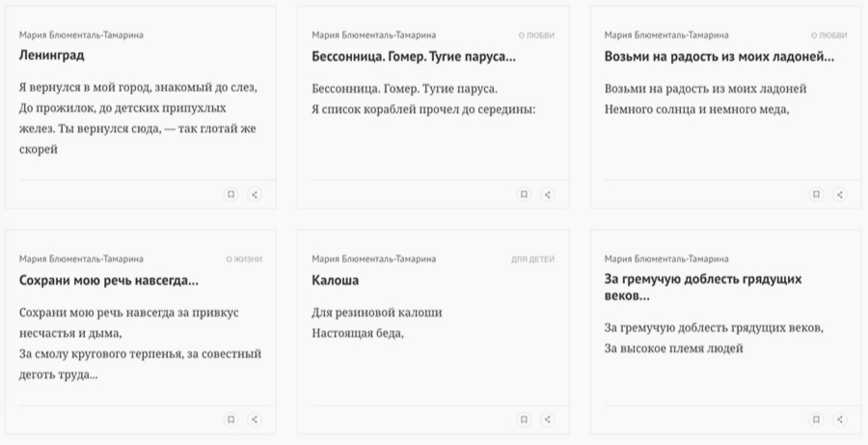The image size is (868, 445).
Task: Click line 'Я список кораблей прочел до середины:'
Action: [x=423, y=110]
